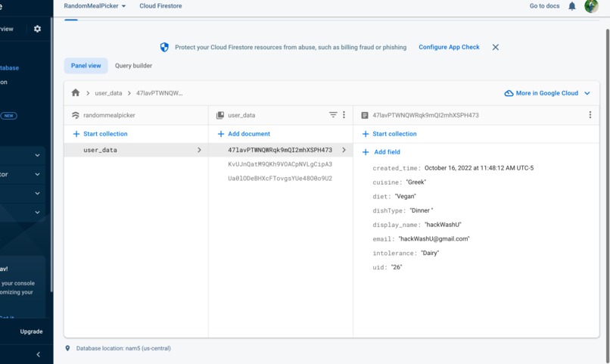Click the cuisine field "Greek"
This screenshot has width=610, height=364.
(x=415, y=182)
